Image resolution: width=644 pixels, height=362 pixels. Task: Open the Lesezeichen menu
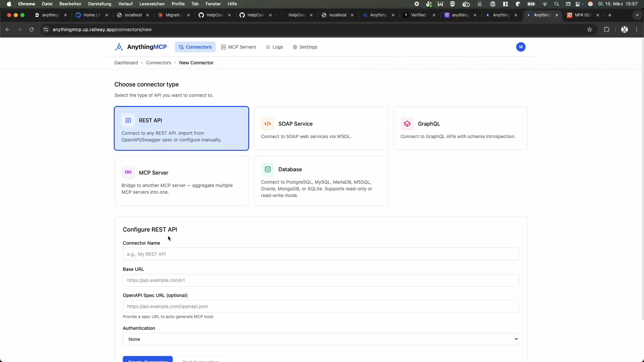[152, 4]
